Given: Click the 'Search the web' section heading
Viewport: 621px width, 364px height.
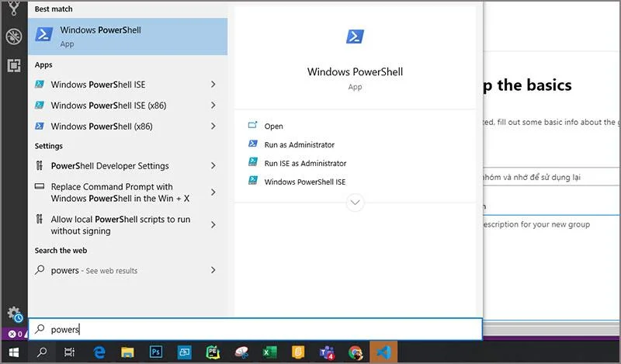Looking at the screenshot, I should [x=61, y=251].
